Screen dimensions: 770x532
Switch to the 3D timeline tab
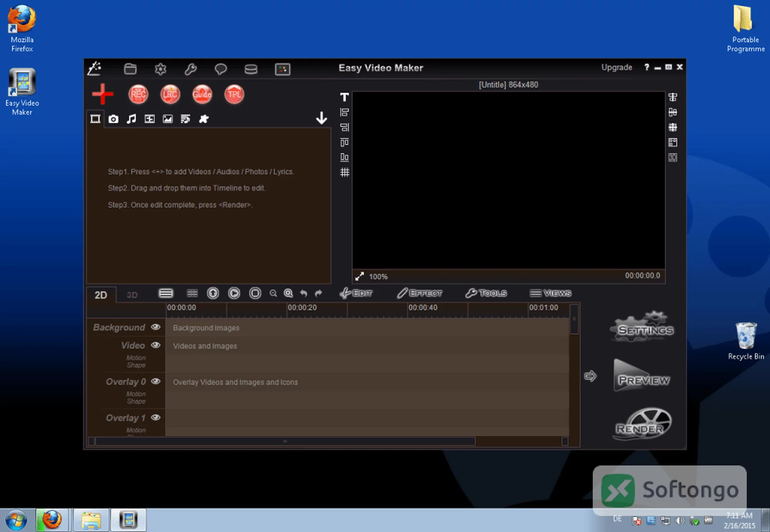[132, 295]
